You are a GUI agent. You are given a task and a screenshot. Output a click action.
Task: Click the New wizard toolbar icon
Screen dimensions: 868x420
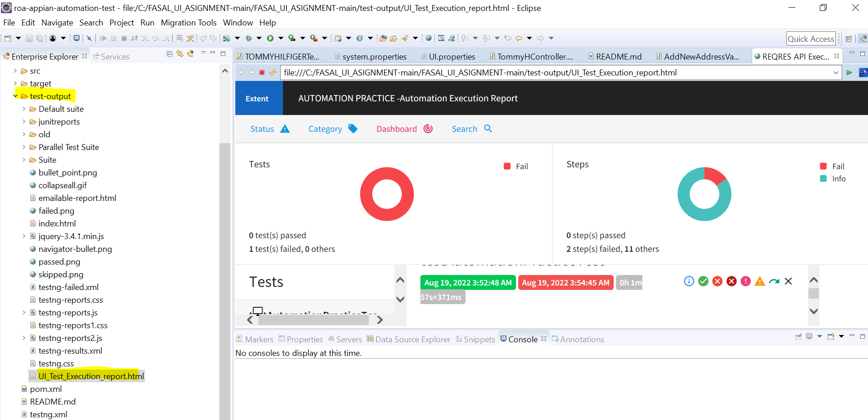click(x=8, y=38)
